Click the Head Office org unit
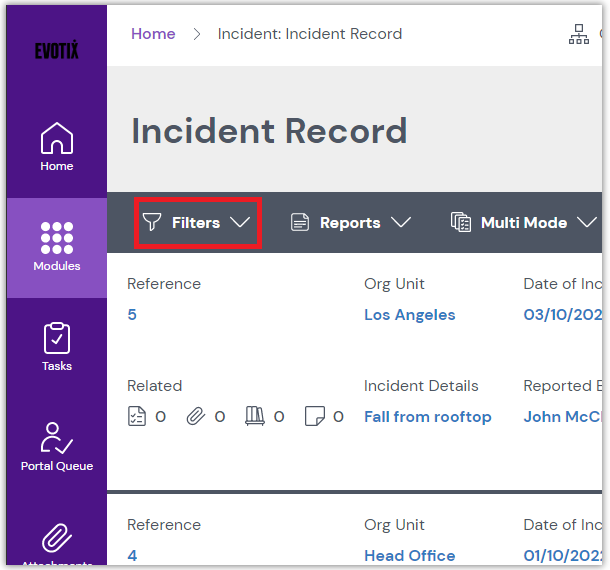The image size is (610, 570). 409,556
